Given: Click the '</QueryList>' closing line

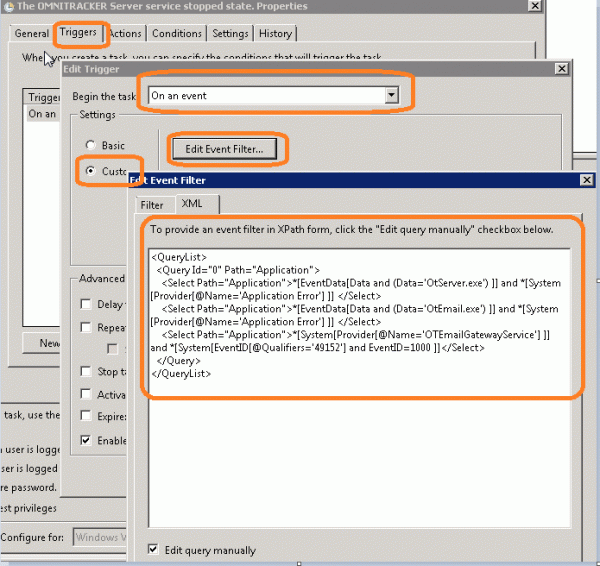Looking at the screenshot, I should 181,374.
